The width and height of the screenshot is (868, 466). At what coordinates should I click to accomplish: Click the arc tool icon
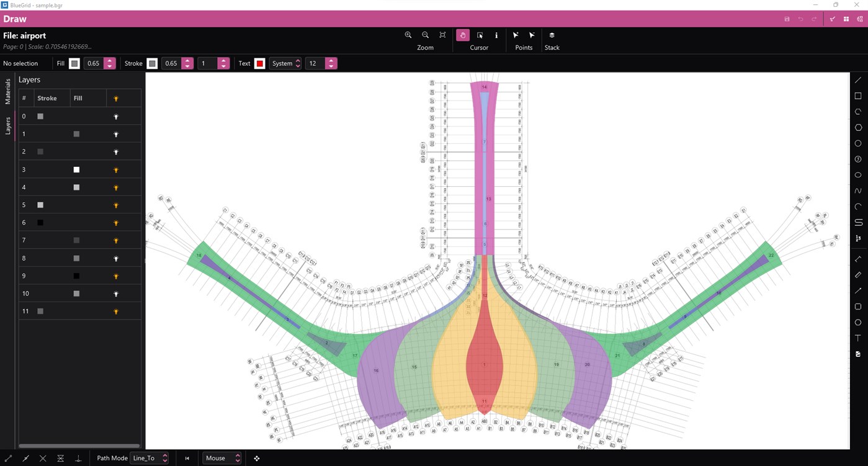click(858, 207)
